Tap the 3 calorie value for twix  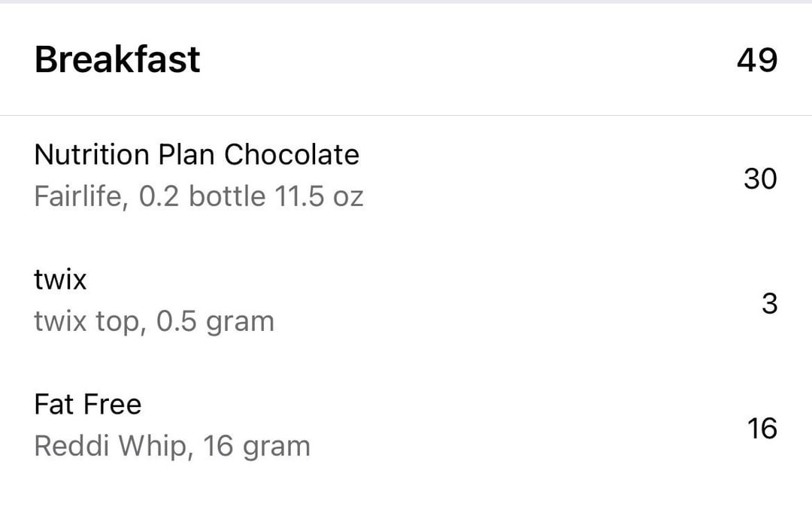770,304
